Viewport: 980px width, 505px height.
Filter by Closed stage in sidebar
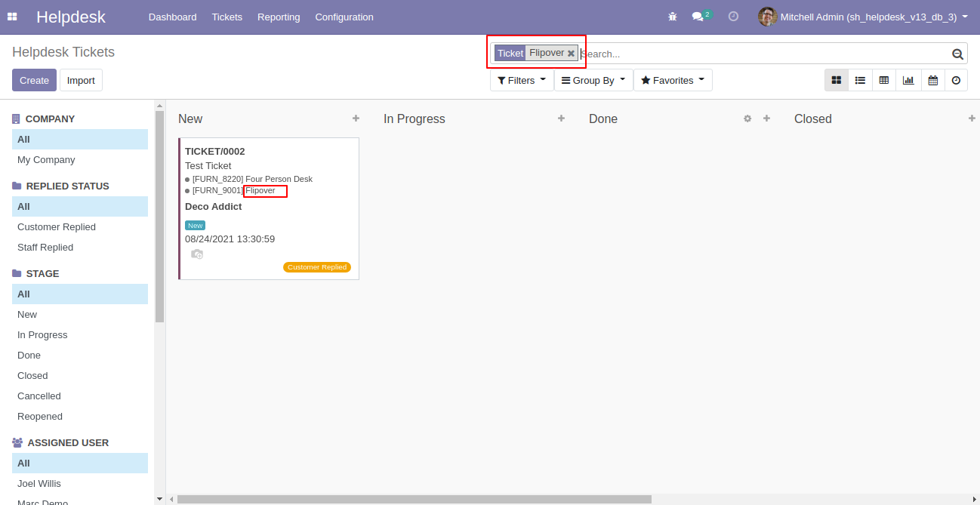pos(80,375)
